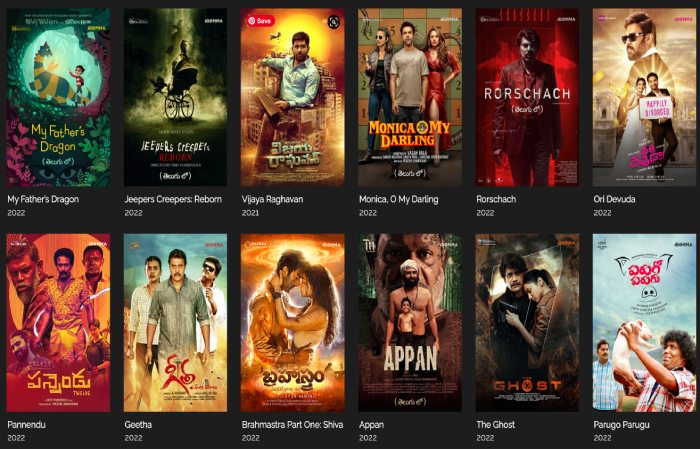This screenshot has height=450, width=700.
Task: Open the Brahmastra Part One: Shiva title link
Action: tap(292, 425)
